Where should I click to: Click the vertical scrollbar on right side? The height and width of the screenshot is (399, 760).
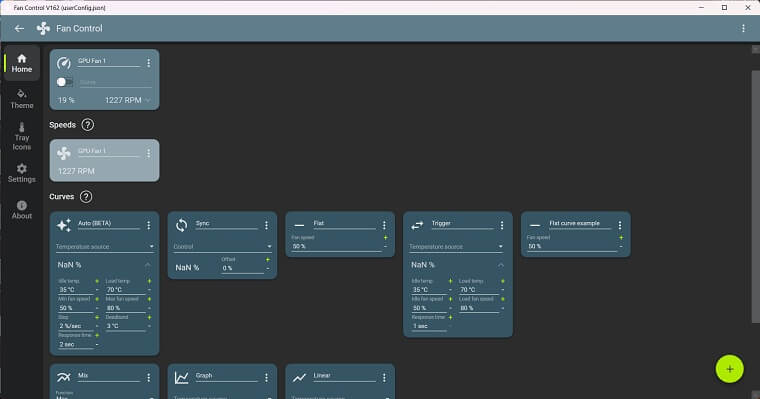755,196
